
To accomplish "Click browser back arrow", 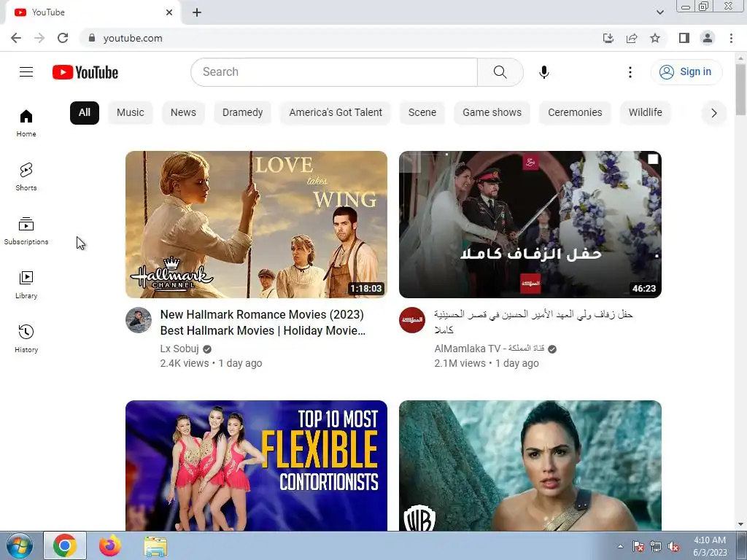I will coord(16,38).
